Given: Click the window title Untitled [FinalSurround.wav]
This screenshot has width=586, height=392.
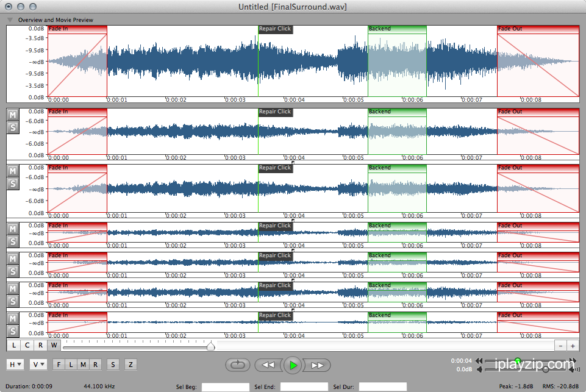Looking at the screenshot, I should 293,7.
